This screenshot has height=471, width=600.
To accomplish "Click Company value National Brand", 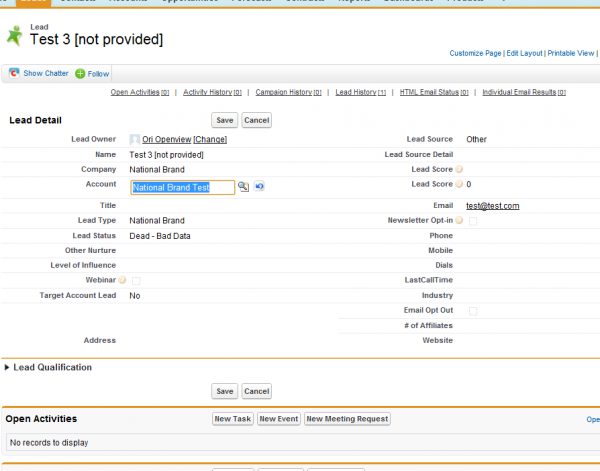I will (x=157, y=169).
